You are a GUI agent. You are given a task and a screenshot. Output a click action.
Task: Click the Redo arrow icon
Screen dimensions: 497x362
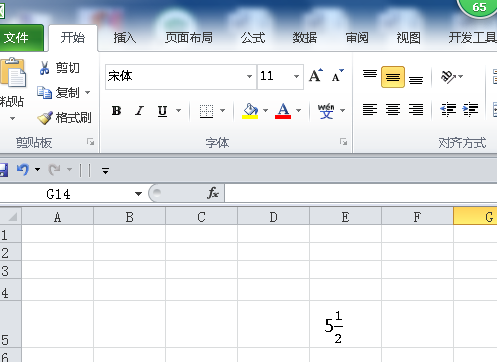54,170
